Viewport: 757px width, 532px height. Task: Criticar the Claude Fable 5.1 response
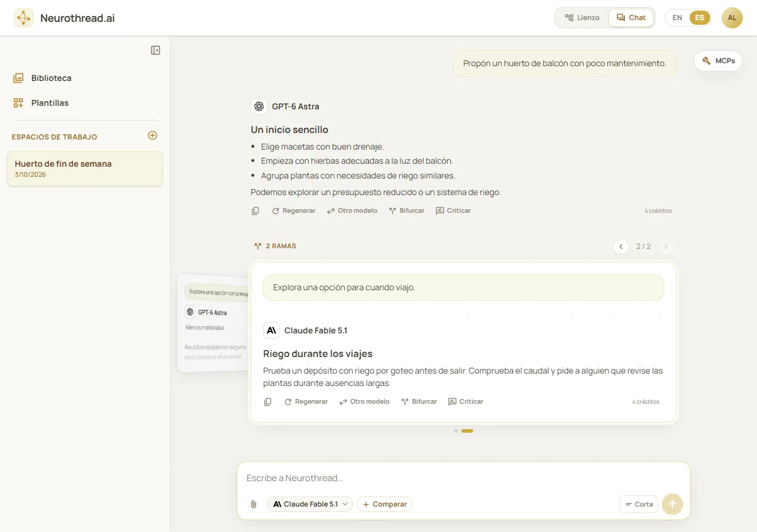tap(466, 401)
